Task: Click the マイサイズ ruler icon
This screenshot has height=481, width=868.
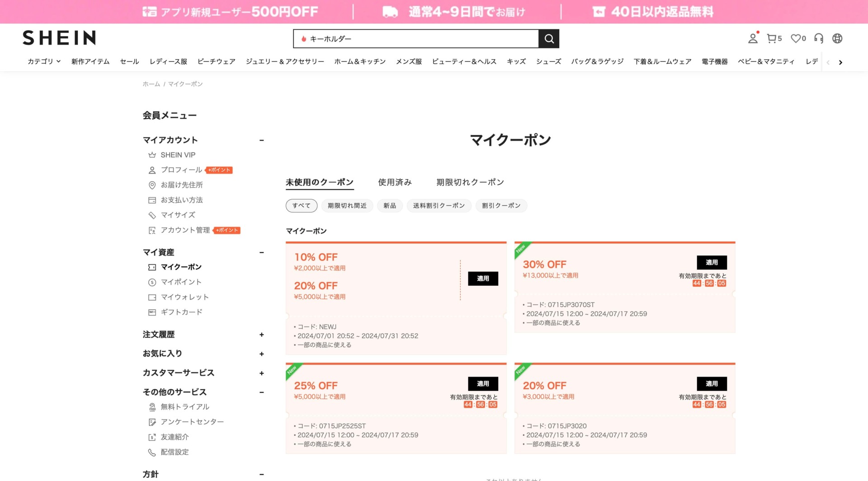Action: point(152,215)
